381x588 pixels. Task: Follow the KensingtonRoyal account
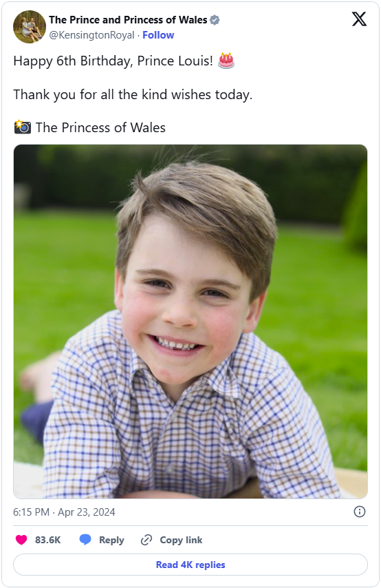[158, 35]
